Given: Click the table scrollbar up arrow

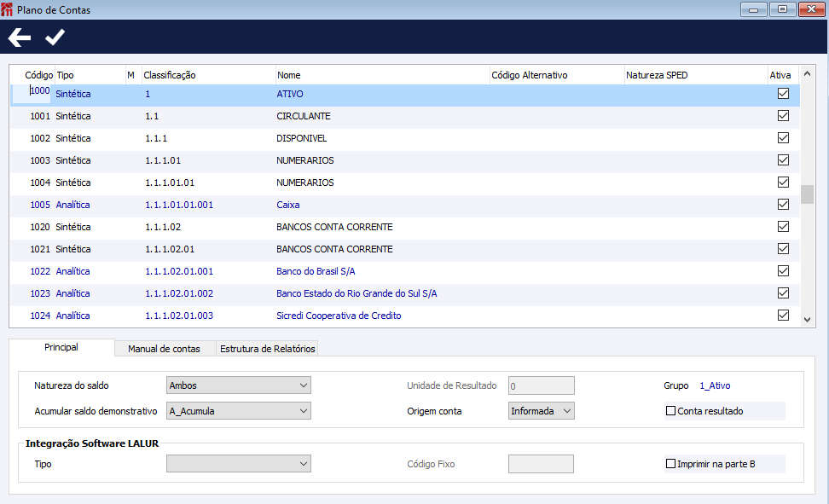Looking at the screenshot, I should (808, 73).
